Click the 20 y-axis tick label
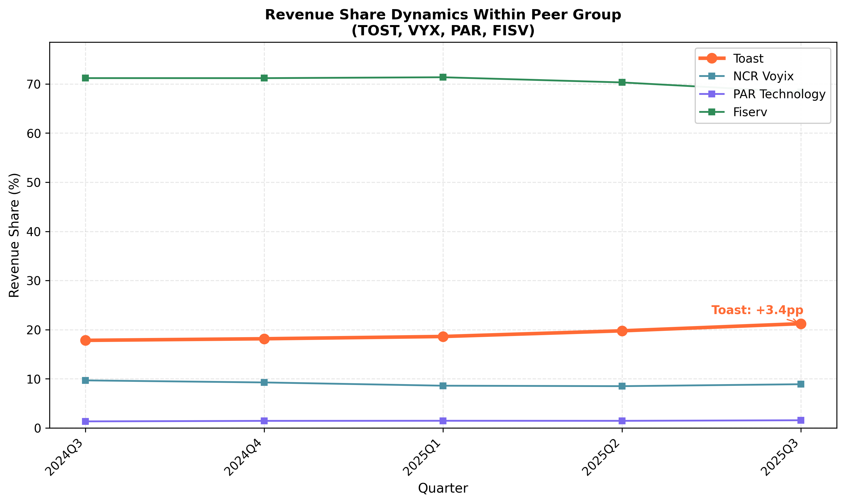The image size is (845, 504). pyautogui.click(x=34, y=330)
